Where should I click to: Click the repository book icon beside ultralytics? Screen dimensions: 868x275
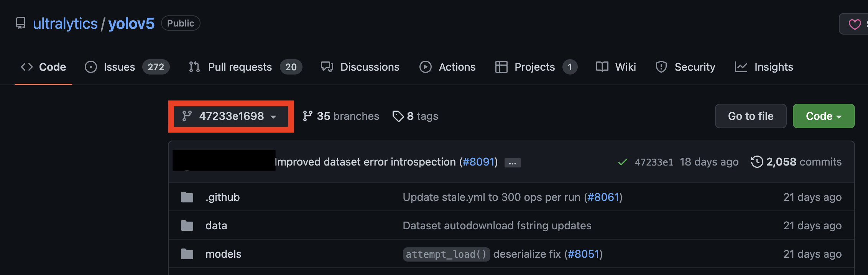click(20, 23)
